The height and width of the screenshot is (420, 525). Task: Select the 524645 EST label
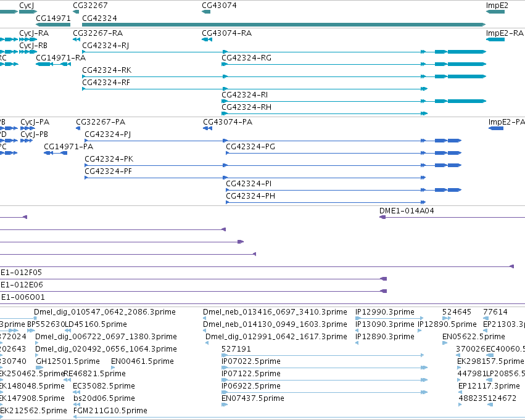tap(457, 312)
